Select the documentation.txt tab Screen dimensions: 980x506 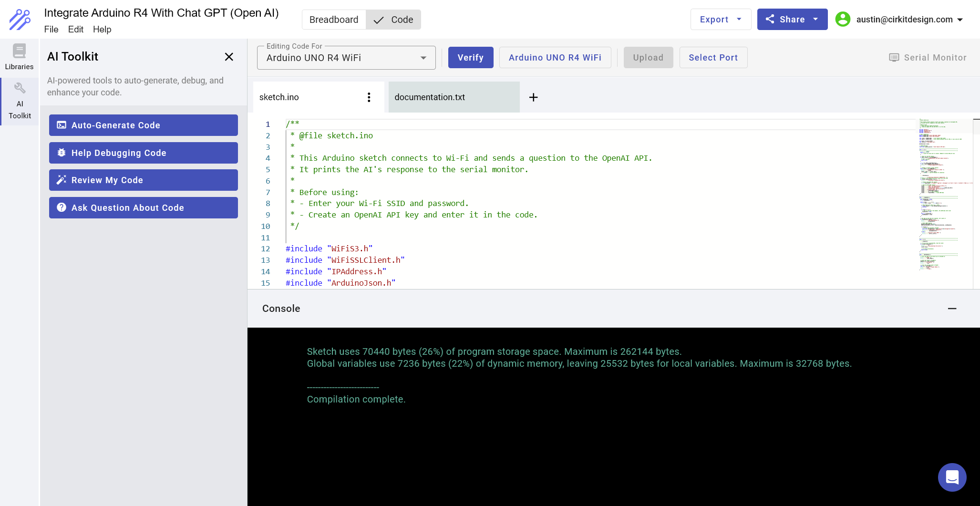(454, 97)
